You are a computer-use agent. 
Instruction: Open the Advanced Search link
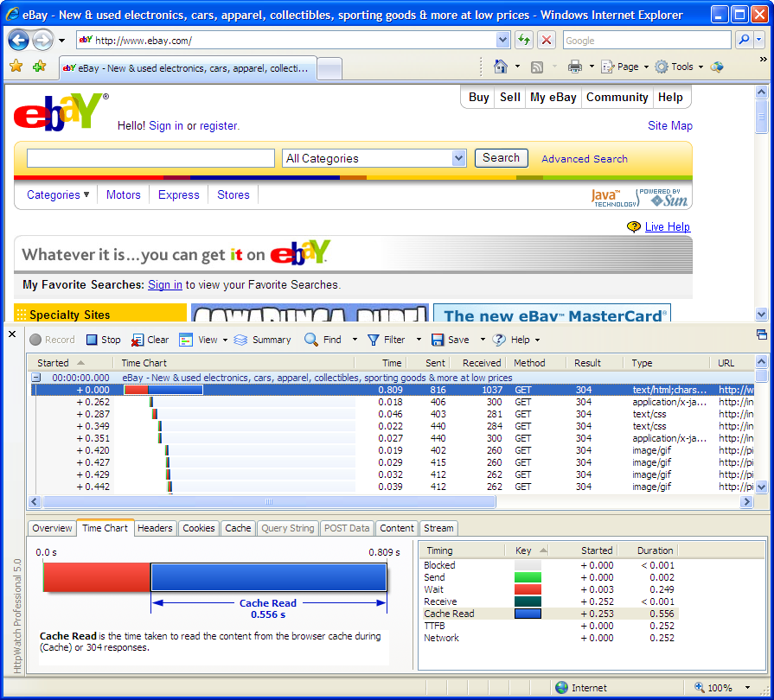point(584,159)
